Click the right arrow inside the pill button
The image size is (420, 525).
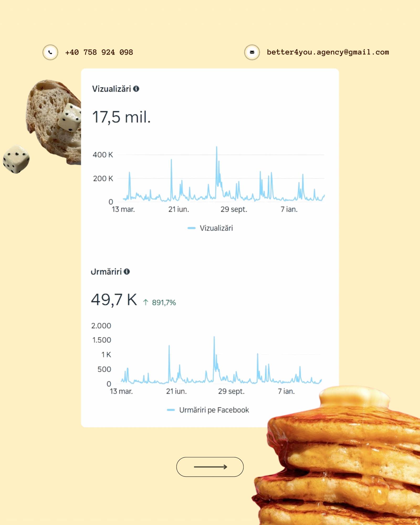(x=210, y=467)
